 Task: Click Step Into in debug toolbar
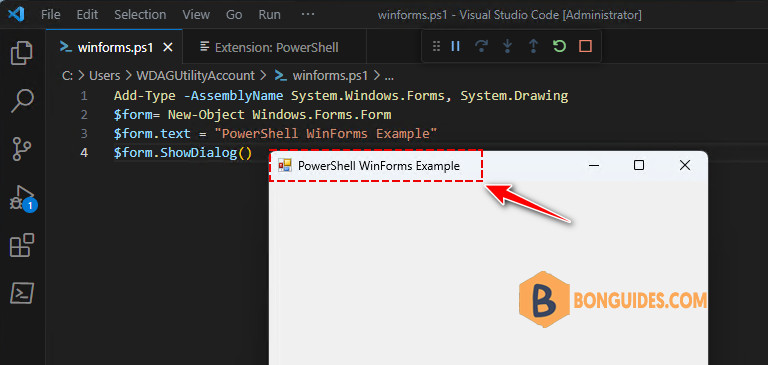[508, 47]
